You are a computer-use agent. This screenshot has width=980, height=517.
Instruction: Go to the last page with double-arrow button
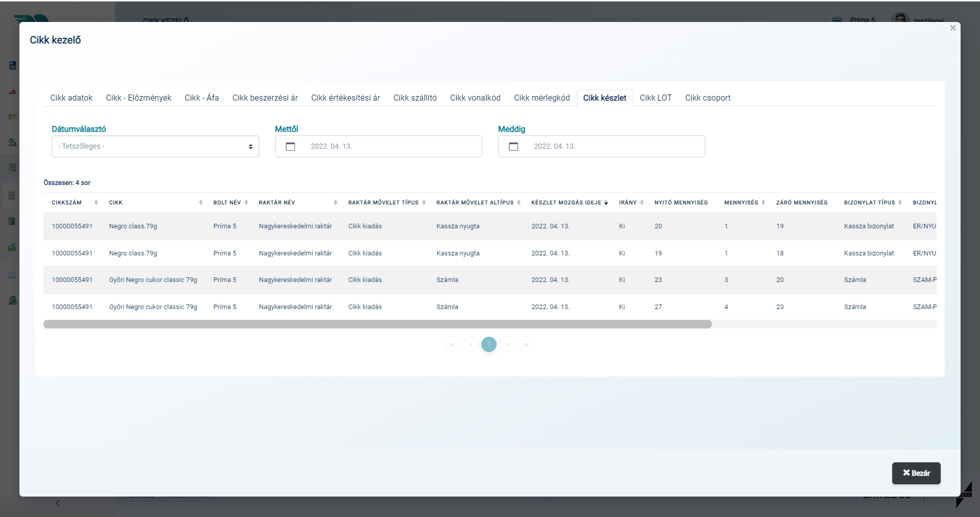(x=526, y=344)
